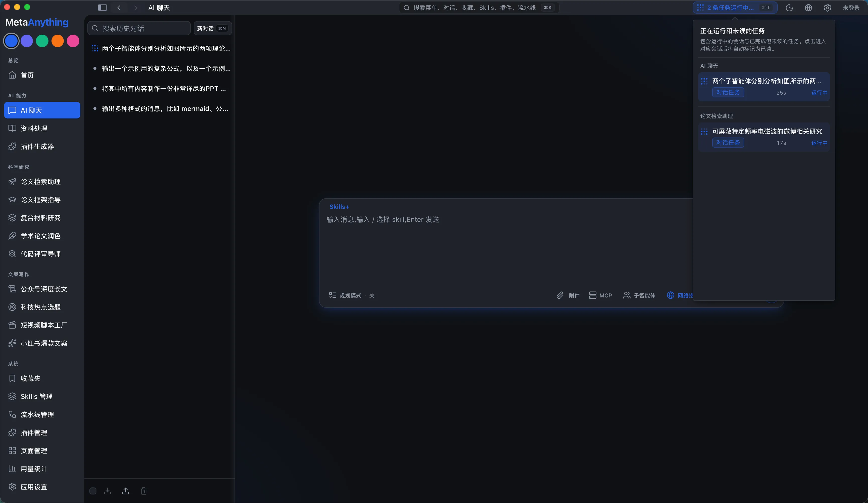The image size is (868, 503).
Task: Click the 未登录 login button
Action: pyautogui.click(x=851, y=8)
